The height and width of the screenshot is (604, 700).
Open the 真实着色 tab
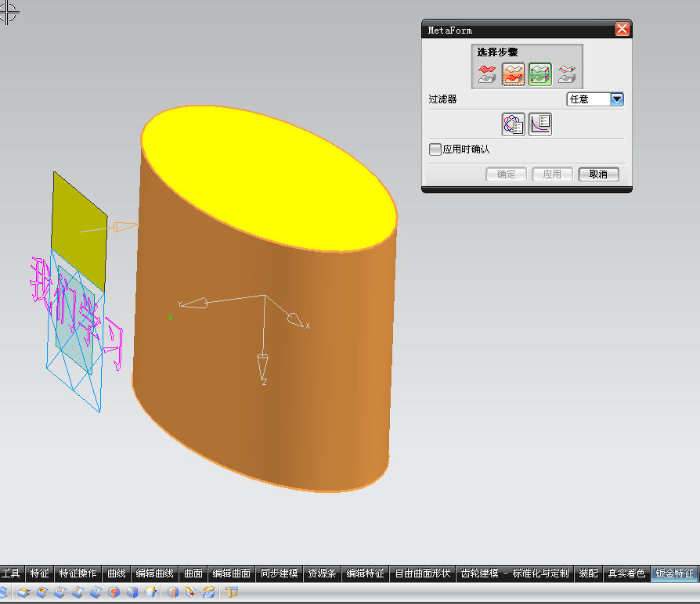point(626,573)
